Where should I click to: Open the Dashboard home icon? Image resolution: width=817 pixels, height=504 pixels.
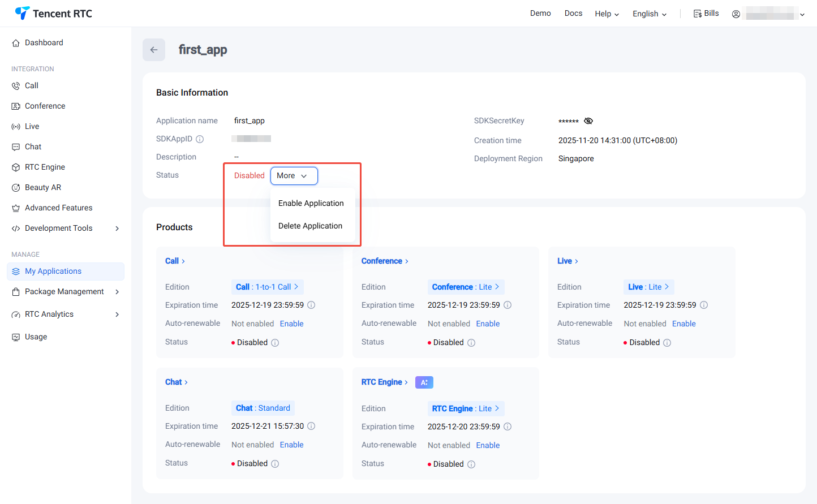[x=16, y=43]
